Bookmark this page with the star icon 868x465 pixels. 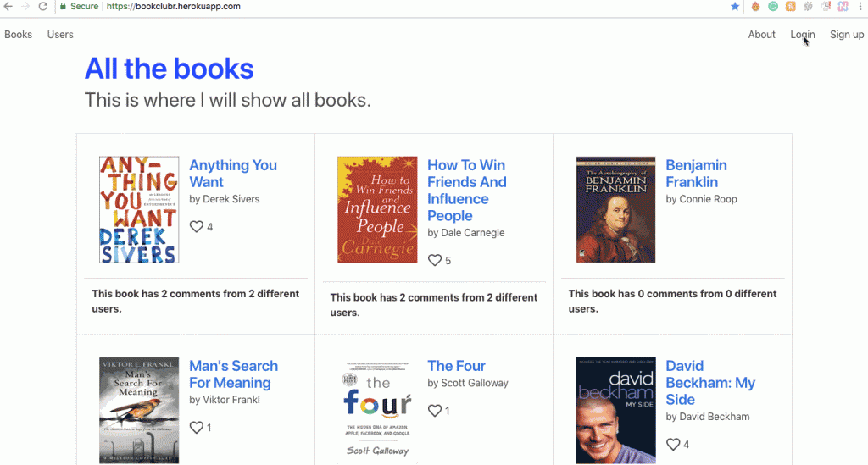(x=735, y=7)
